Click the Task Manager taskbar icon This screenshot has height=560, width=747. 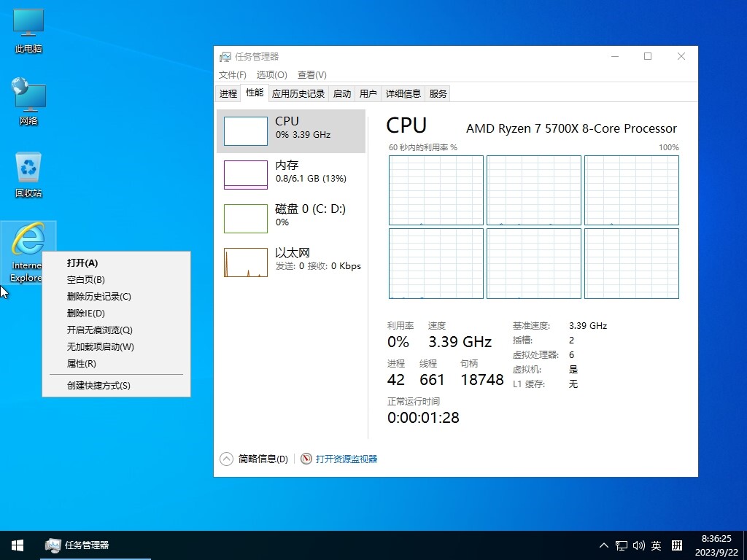pyautogui.click(x=77, y=545)
